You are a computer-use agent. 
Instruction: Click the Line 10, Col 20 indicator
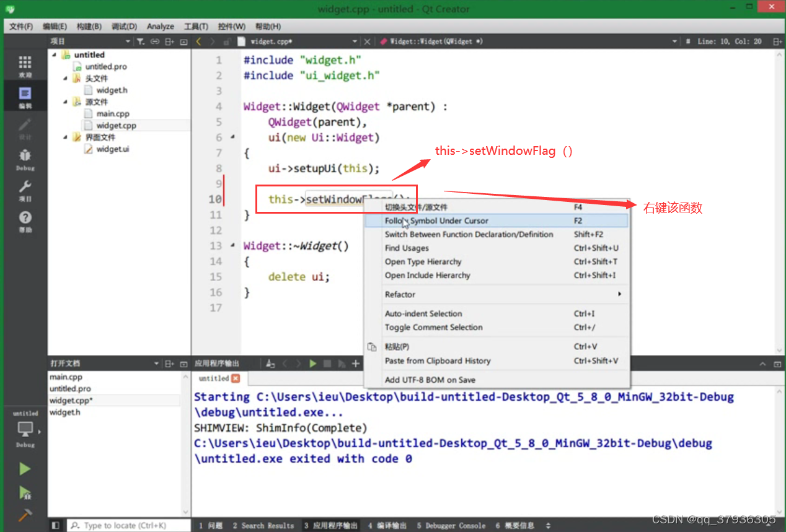[730, 41]
